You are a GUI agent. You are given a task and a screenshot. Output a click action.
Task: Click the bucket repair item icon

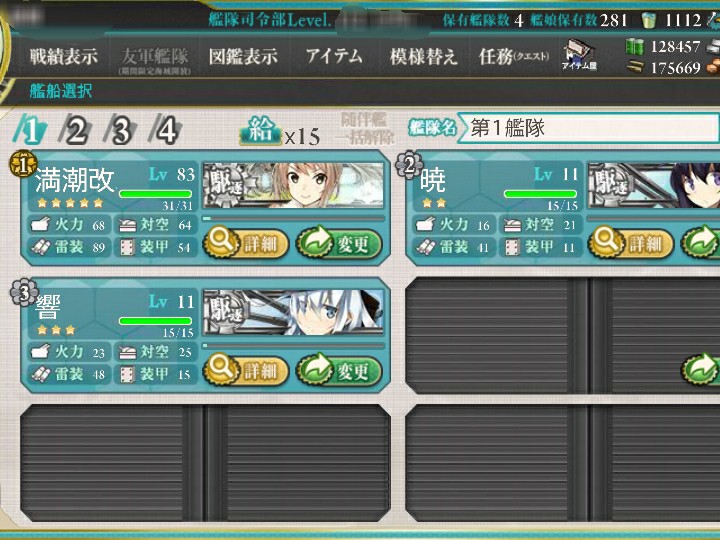coord(649,20)
